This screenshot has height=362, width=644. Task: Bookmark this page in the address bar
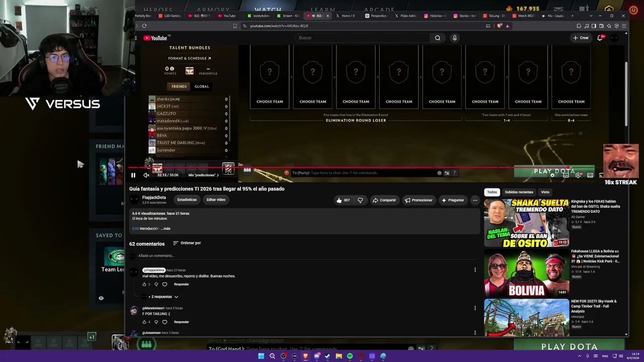234,26
